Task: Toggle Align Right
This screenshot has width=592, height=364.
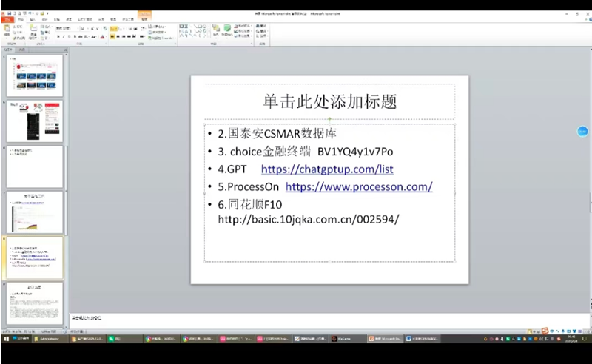Action: point(124,37)
